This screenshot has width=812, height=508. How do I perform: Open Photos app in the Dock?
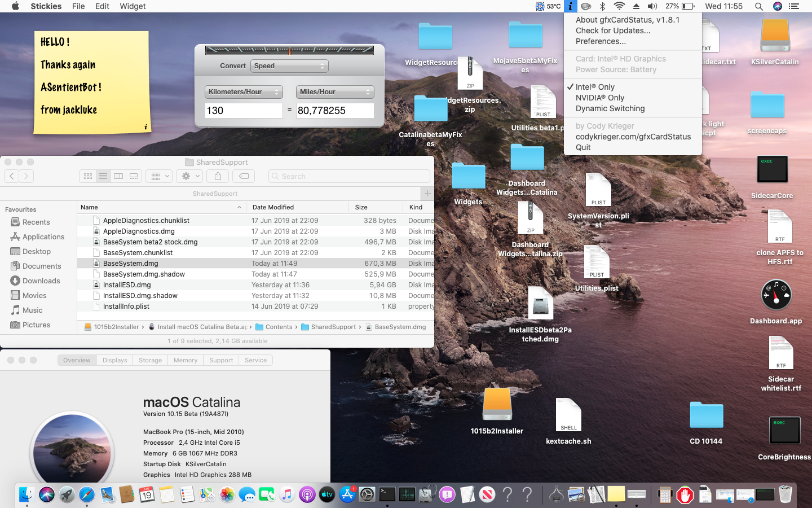pos(227,495)
